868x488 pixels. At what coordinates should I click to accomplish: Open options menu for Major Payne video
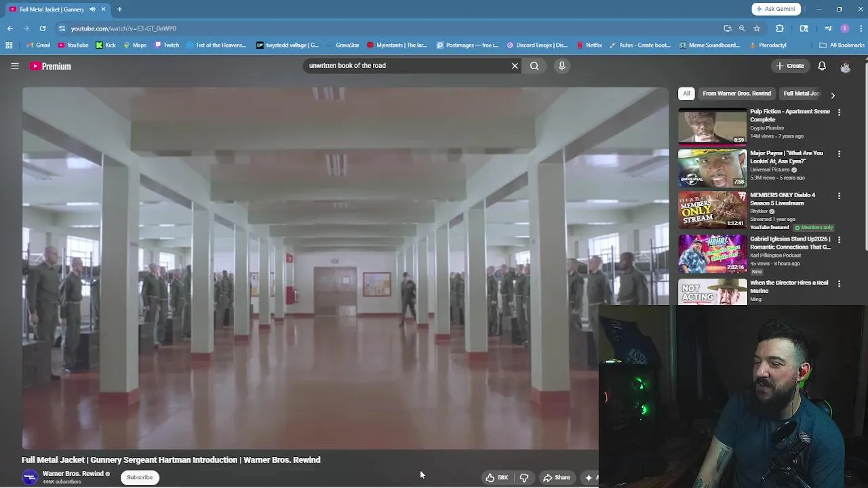coord(839,155)
